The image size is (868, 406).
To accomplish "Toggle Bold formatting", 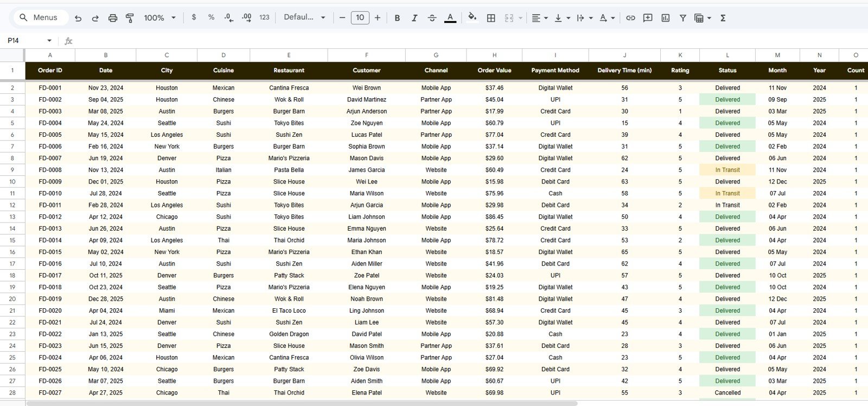I will 397,18.
